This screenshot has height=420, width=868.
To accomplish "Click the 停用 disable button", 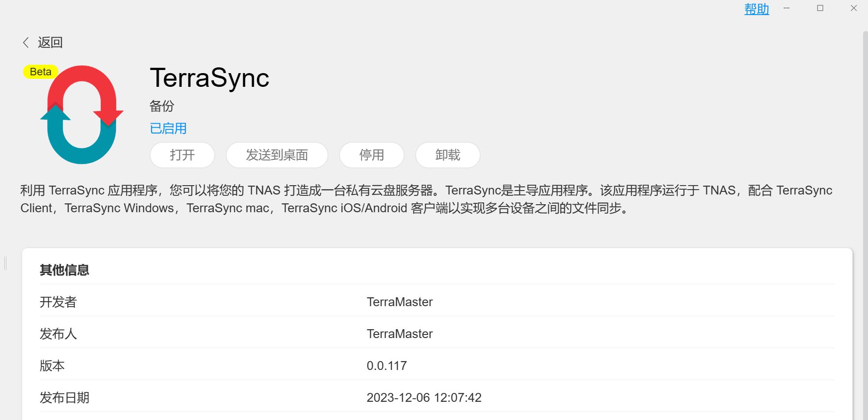I will (372, 155).
